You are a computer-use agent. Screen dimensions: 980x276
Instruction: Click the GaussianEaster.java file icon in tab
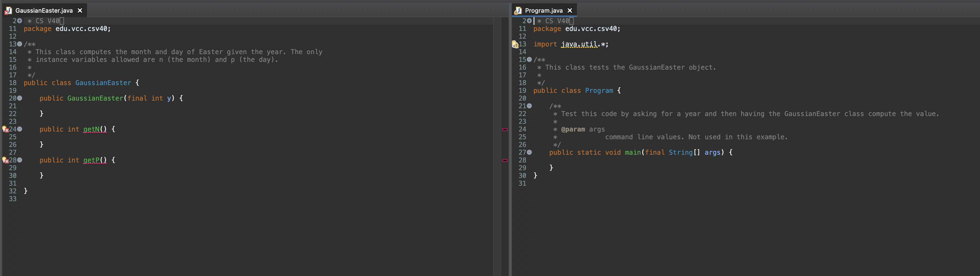click(x=8, y=11)
